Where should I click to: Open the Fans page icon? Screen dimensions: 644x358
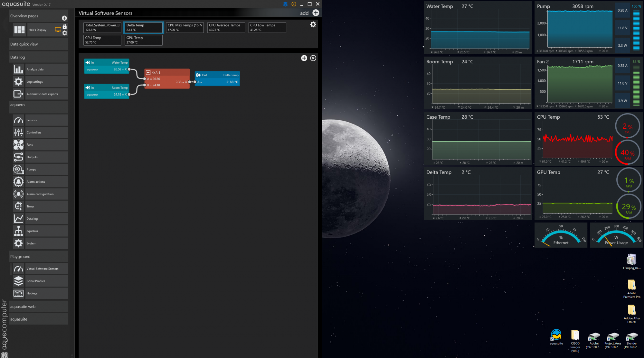click(x=18, y=145)
